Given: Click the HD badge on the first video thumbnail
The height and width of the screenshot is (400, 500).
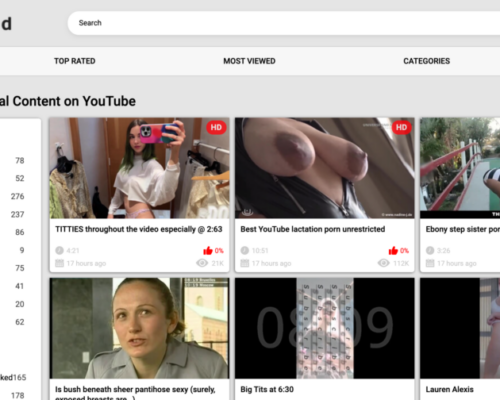Looking at the screenshot, I should click(216, 127).
